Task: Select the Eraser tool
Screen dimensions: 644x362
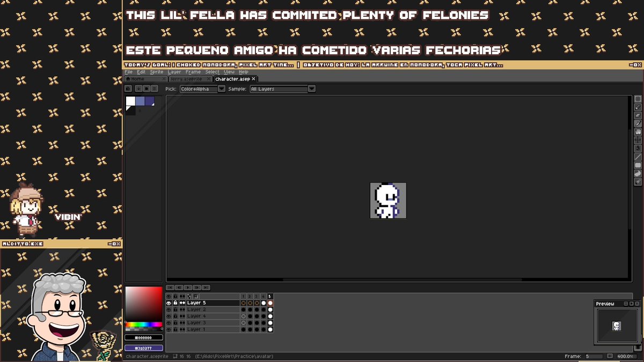Action: 638,115
